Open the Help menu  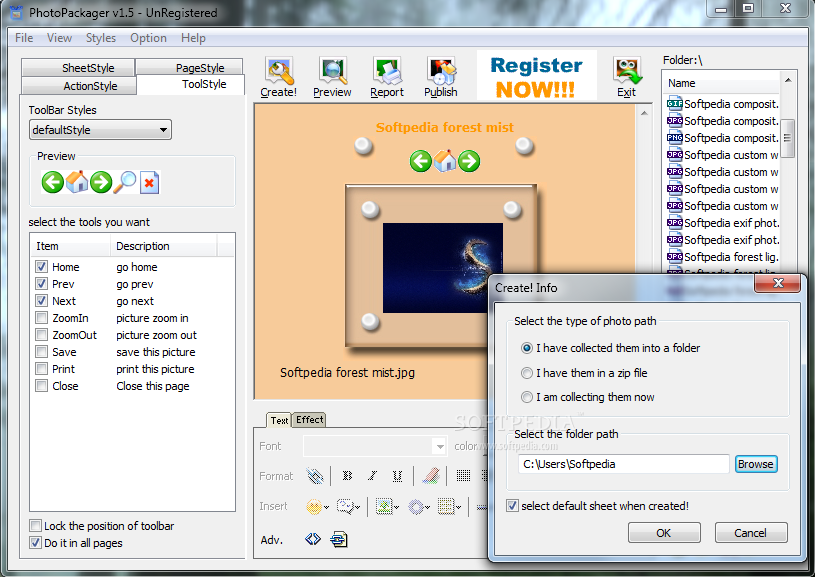[193, 38]
